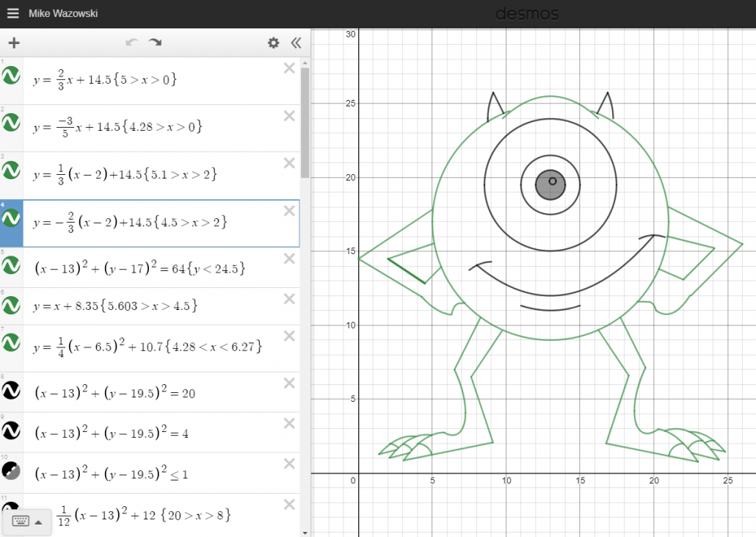
Task: Delete the expression with {5 > x > 0}
Action: click(289, 68)
